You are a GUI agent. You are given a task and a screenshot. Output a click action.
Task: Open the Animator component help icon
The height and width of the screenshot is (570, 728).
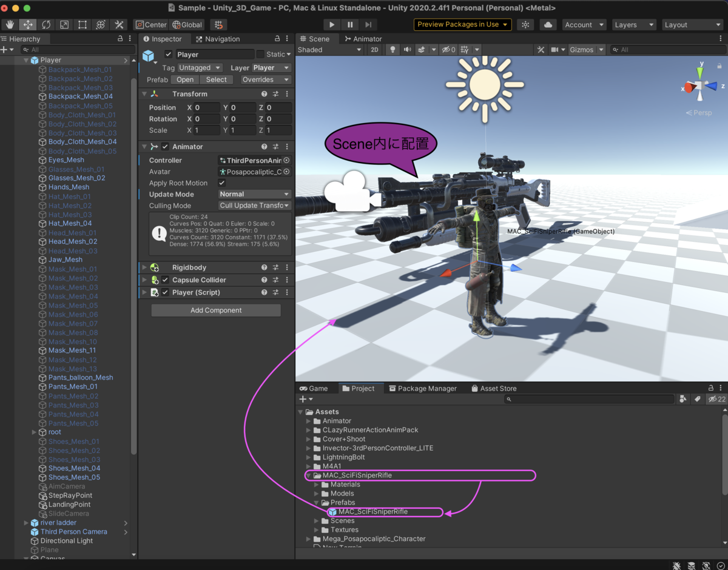(x=264, y=147)
